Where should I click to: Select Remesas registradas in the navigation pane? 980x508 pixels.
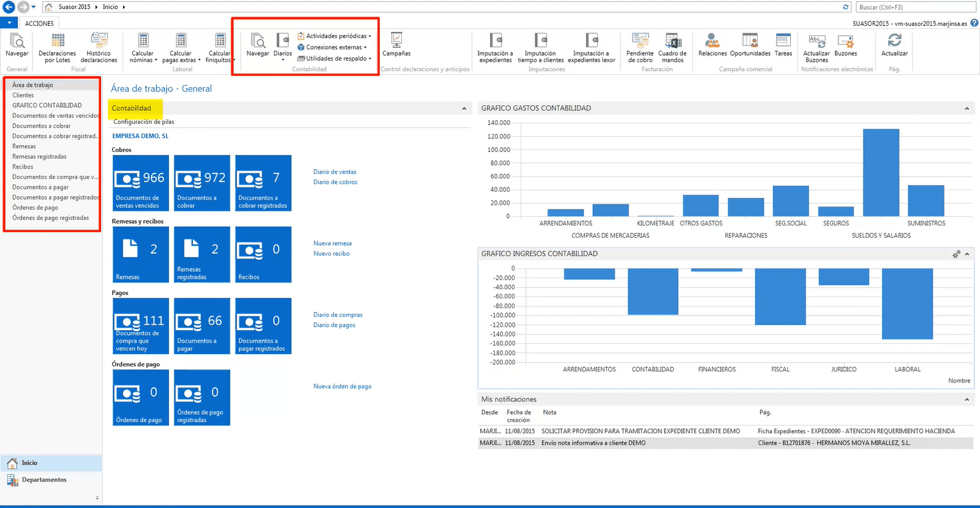coord(39,156)
